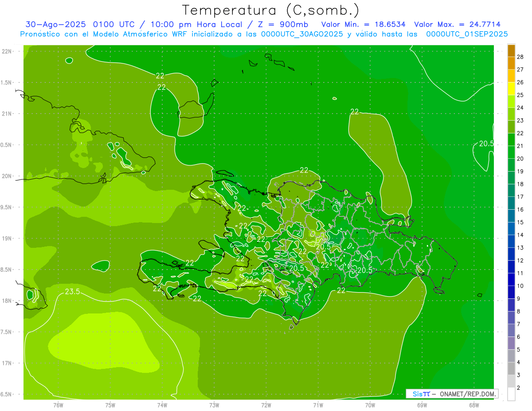The height and width of the screenshot is (411, 532).
Task: Click the '70W' longitude axis label
Action: 370,405
